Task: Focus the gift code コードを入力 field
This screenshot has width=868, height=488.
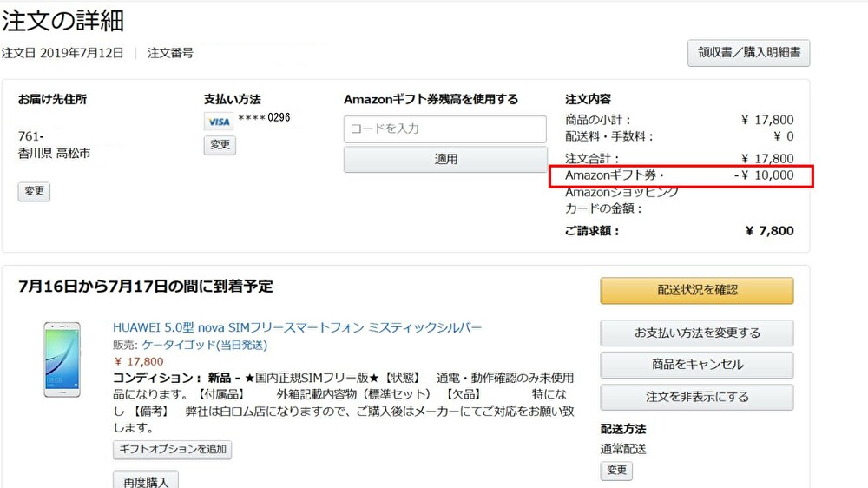Action: (444, 129)
